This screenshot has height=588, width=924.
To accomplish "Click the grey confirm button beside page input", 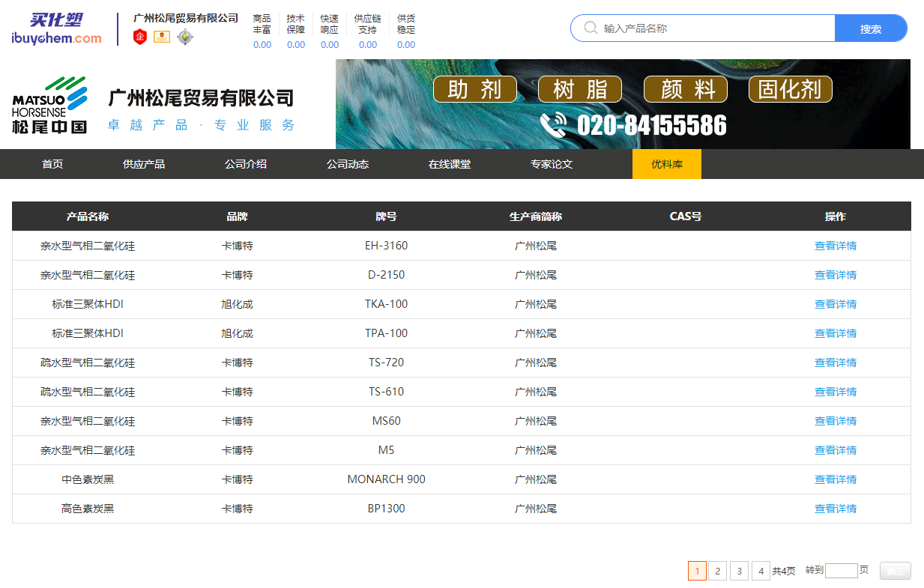I will pyautogui.click(x=896, y=571).
